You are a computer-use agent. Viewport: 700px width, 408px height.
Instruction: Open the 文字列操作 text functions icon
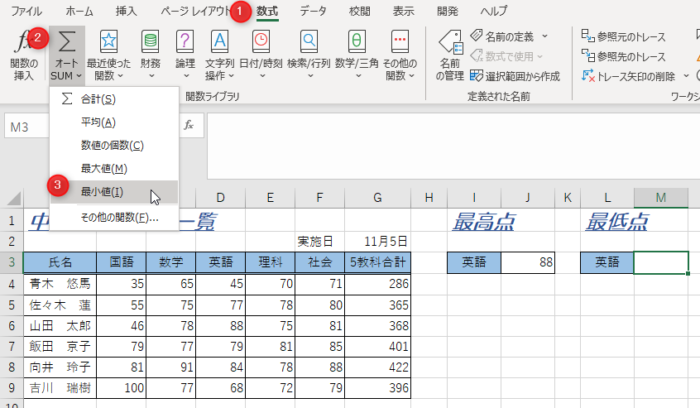[221, 43]
